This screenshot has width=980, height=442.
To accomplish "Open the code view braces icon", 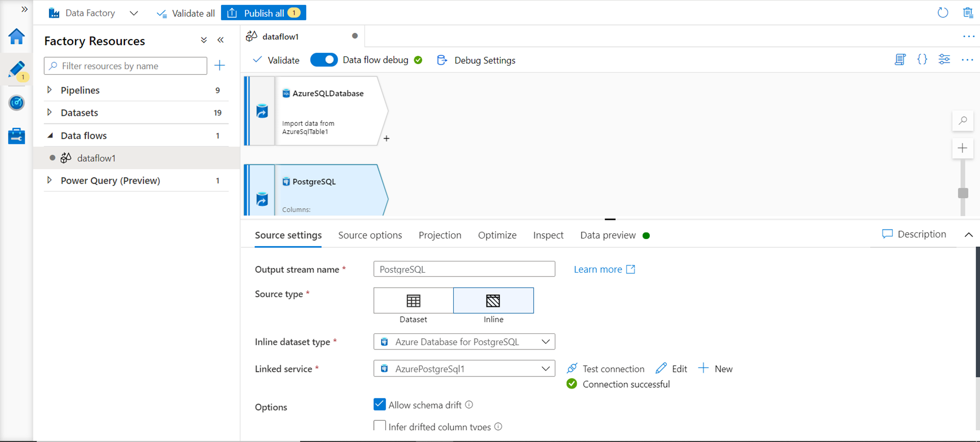I will point(922,60).
